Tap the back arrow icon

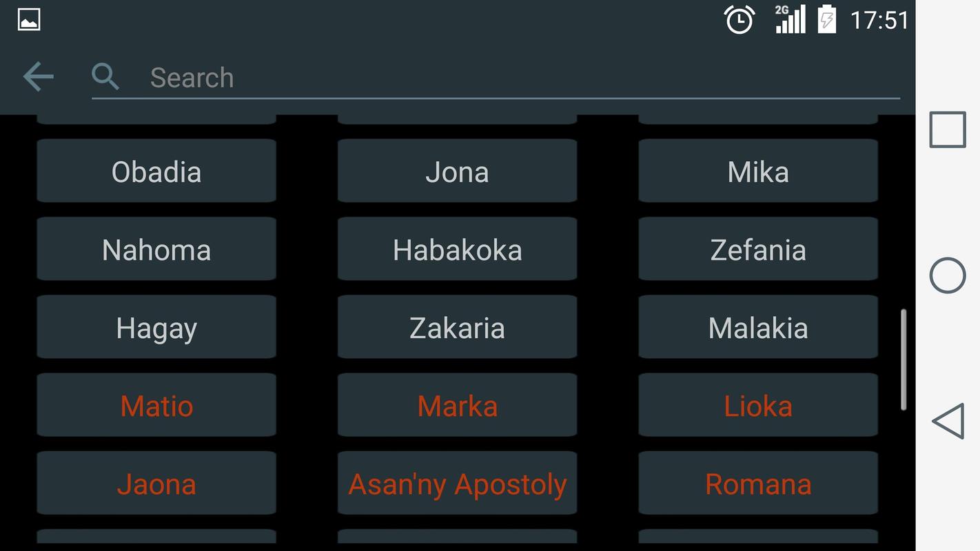point(38,76)
